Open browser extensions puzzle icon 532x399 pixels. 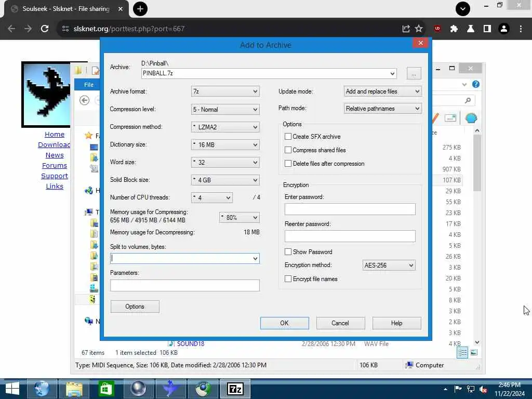(x=454, y=29)
